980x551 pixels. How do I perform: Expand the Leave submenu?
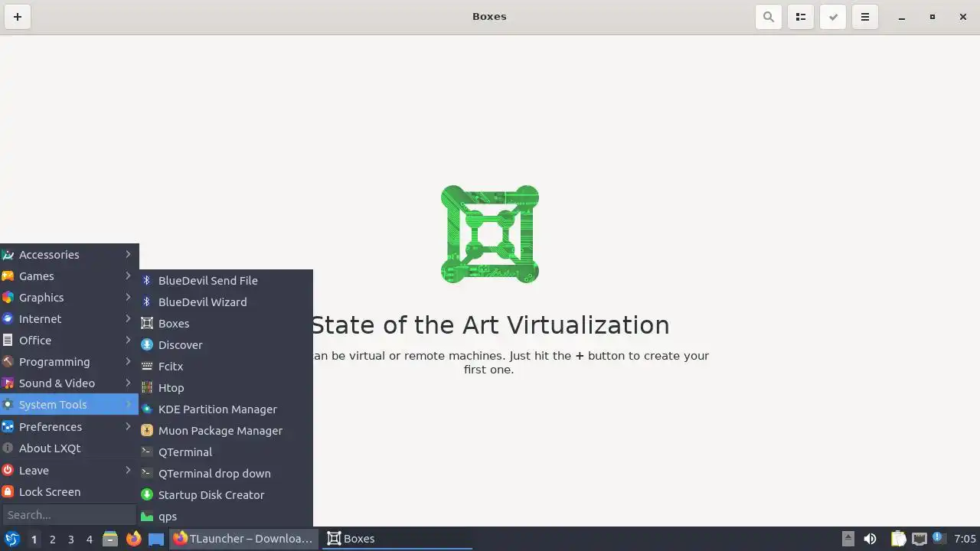(x=69, y=471)
